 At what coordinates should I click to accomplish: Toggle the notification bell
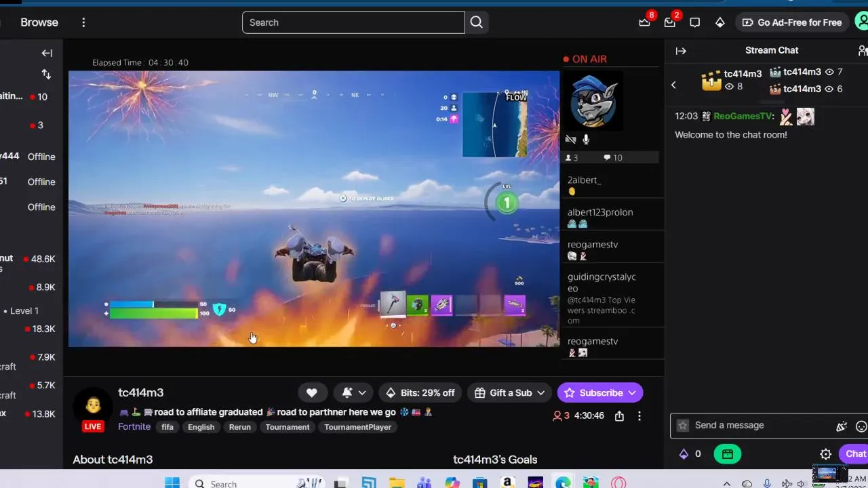point(347,392)
